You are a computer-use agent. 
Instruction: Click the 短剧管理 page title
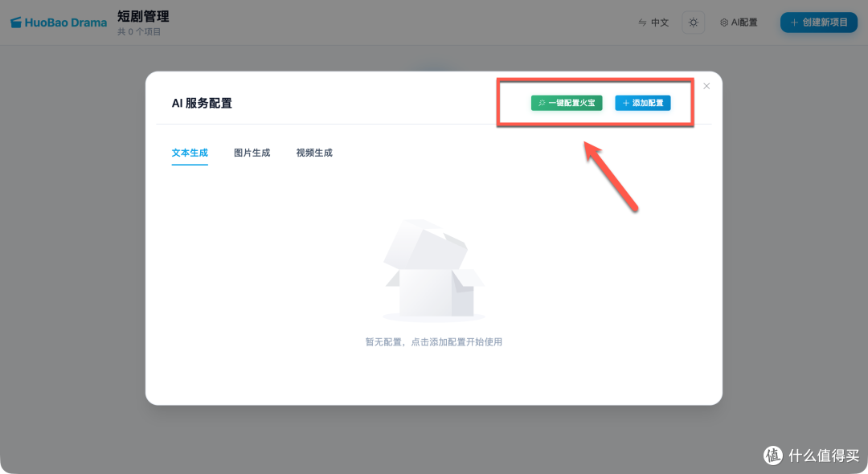pyautogui.click(x=143, y=17)
